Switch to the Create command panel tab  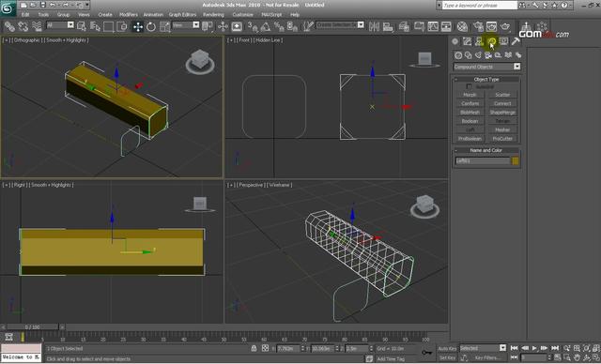pyautogui.click(x=455, y=41)
